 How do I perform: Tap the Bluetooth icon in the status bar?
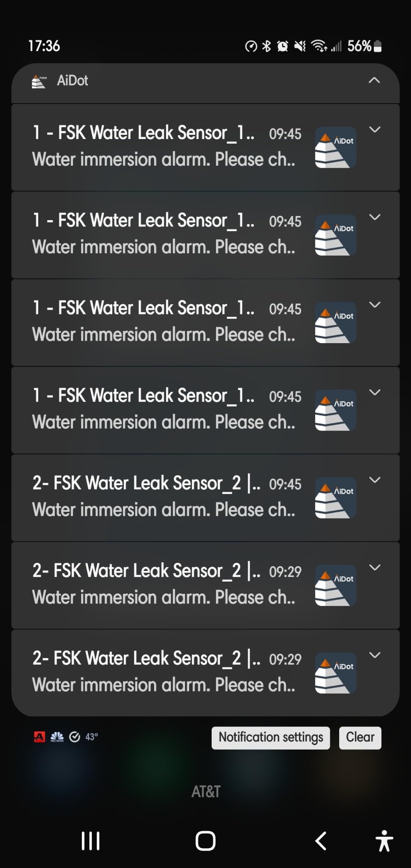tap(267, 46)
